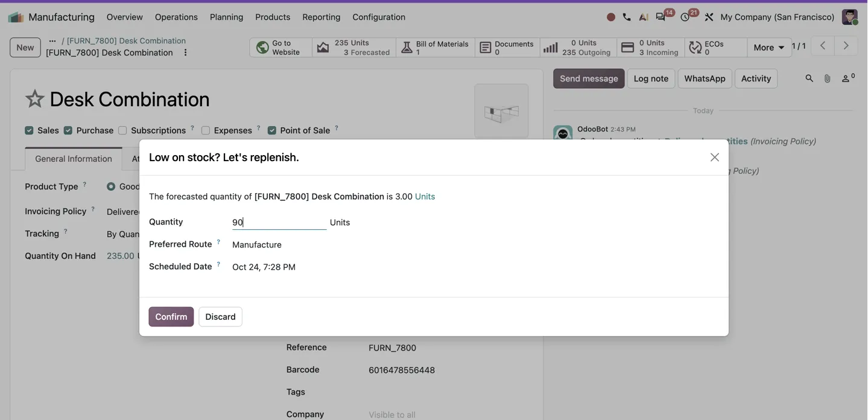Open the Reporting menu
The image size is (868, 420).
[321, 17]
